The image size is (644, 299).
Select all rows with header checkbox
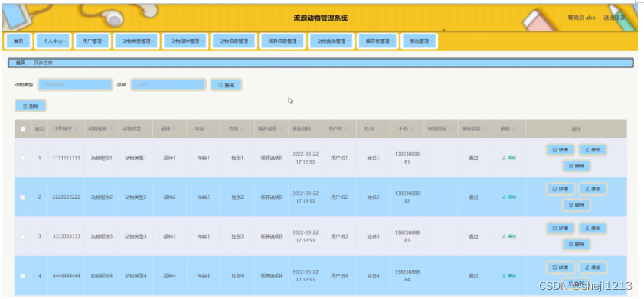pyautogui.click(x=23, y=128)
